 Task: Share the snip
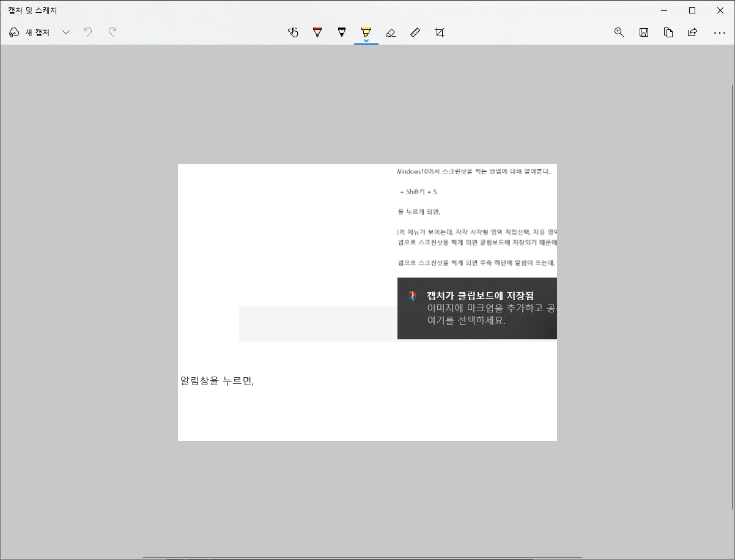[x=692, y=32]
